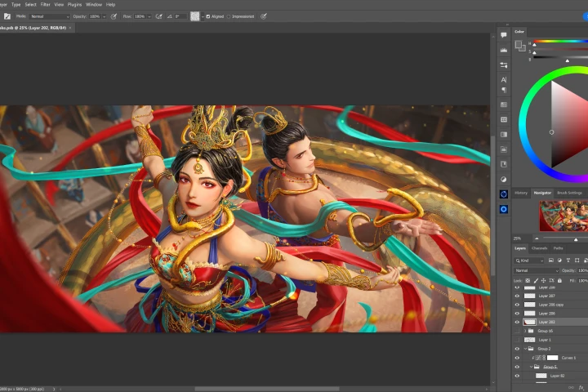This screenshot has width=588, height=392.
Task: Show Group 16 via visibility box
Action: [517, 331]
